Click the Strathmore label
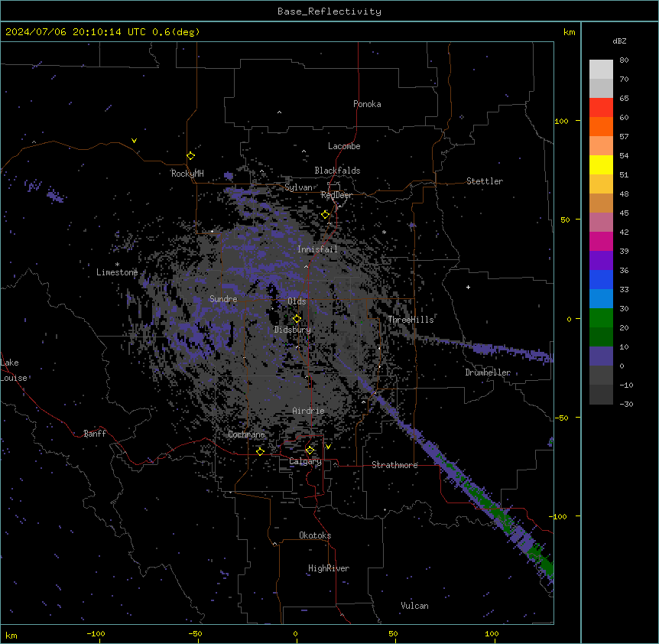 394,465
